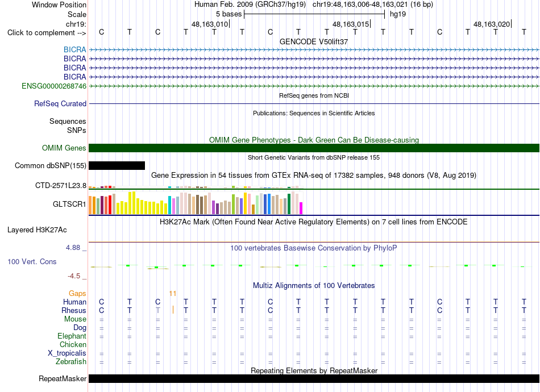Click the Scale row label

pos(77,14)
